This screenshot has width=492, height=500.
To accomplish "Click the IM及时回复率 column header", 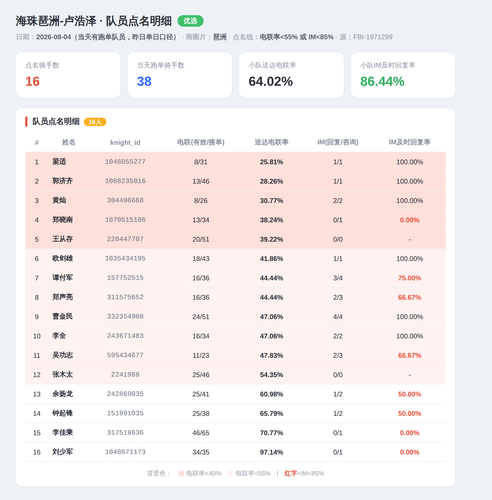I will 409,142.
